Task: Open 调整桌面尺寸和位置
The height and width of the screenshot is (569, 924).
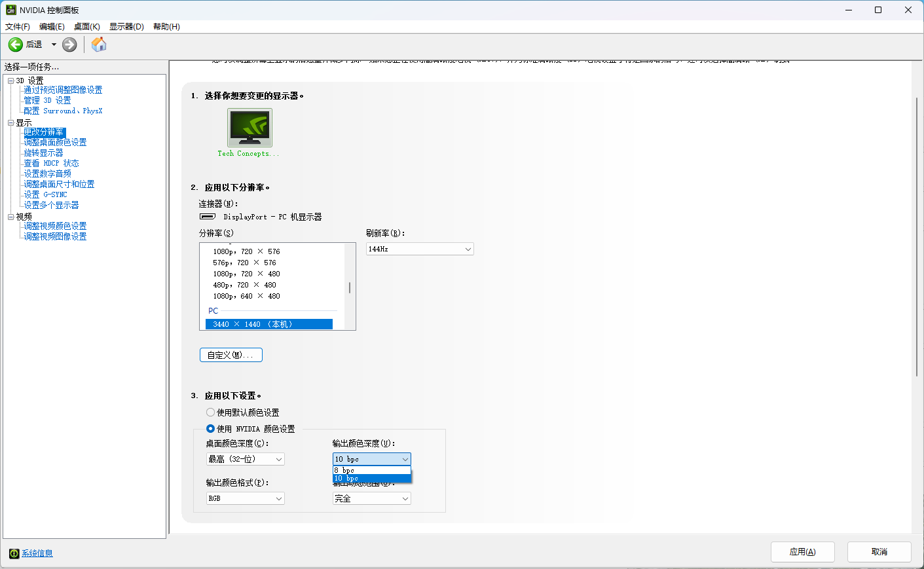Action: point(59,185)
